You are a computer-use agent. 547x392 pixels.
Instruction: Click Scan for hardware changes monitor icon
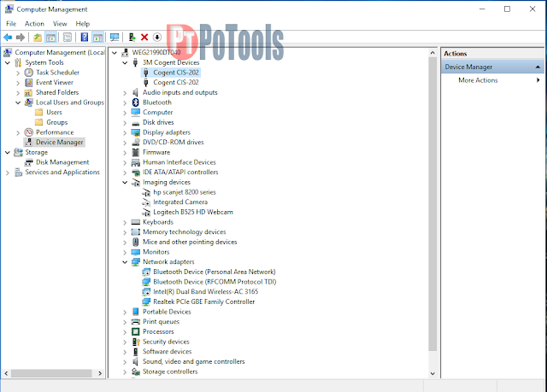pos(115,38)
